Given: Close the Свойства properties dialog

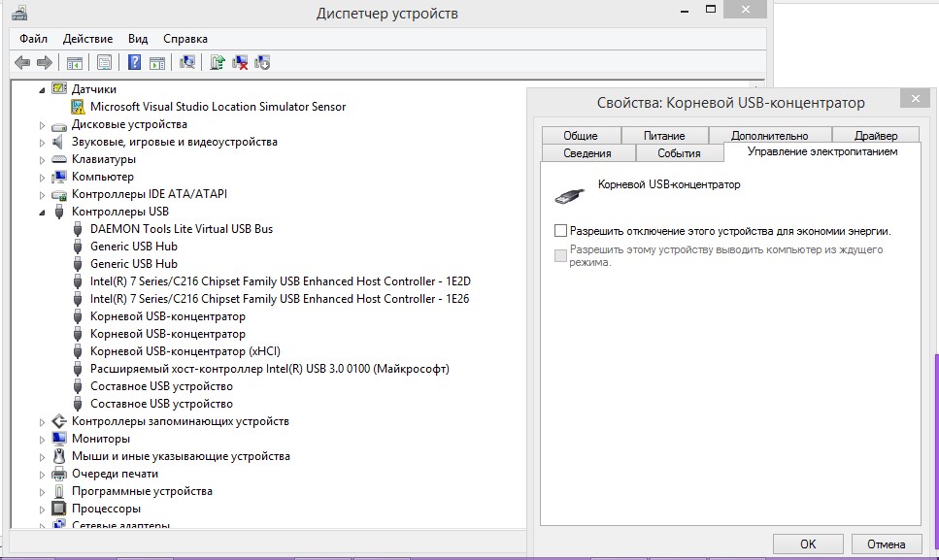Looking at the screenshot, I should (915, 99).
